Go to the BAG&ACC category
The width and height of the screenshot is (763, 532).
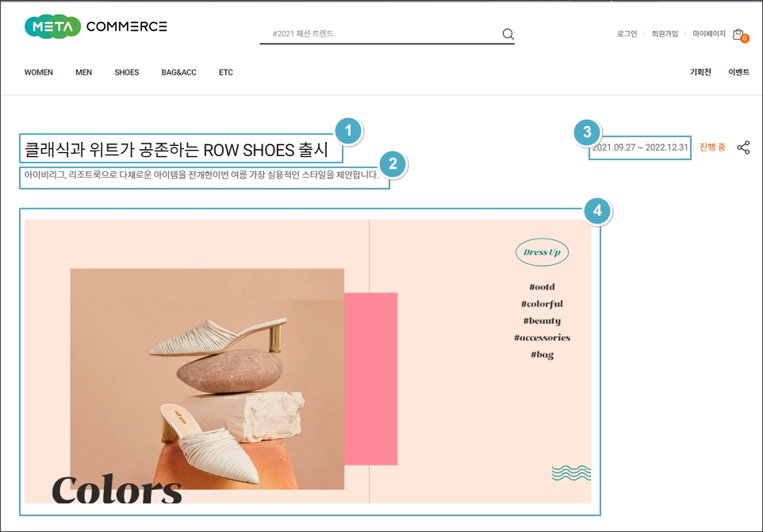point(178,72)
